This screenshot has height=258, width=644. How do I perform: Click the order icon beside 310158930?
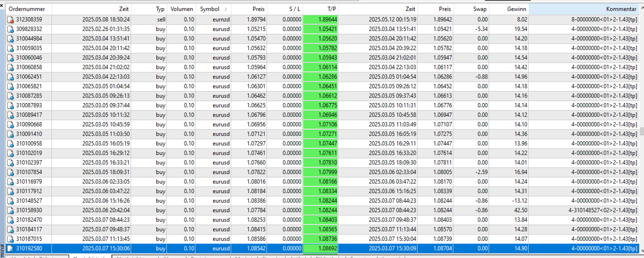pos(10,210)
